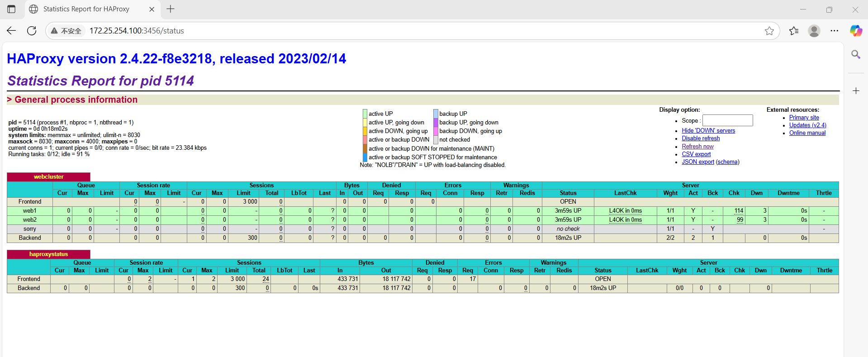Focus the address bar URL
This screenshot has width=868, height=357.
click(137, 31)
